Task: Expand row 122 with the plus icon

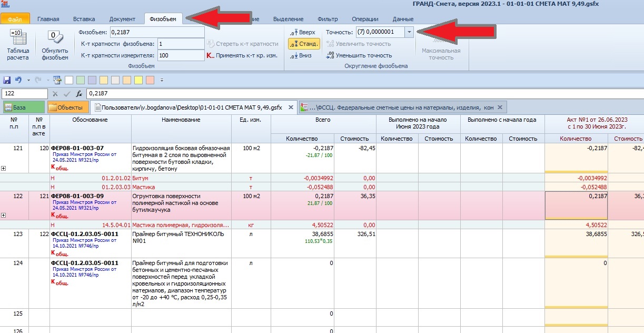Action: pyautogui.click(x=4, y=216)
